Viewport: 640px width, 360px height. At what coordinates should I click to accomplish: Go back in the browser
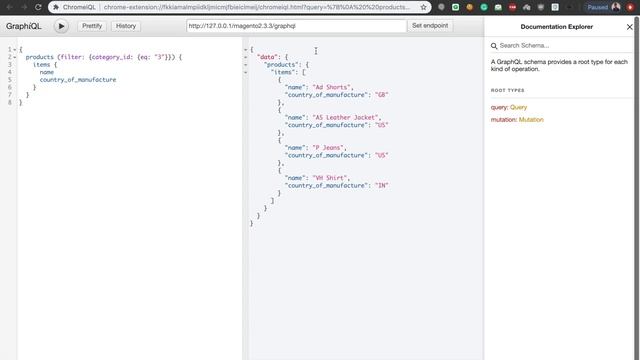tap(9, 7)
